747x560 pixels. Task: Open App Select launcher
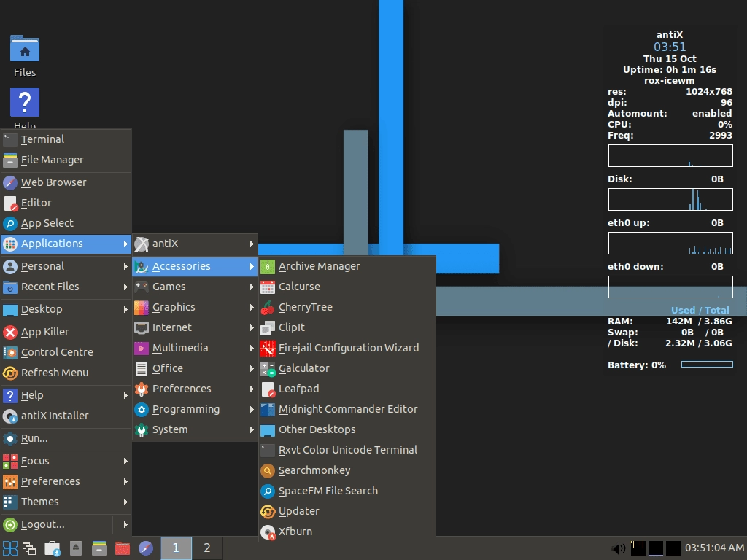66,223
